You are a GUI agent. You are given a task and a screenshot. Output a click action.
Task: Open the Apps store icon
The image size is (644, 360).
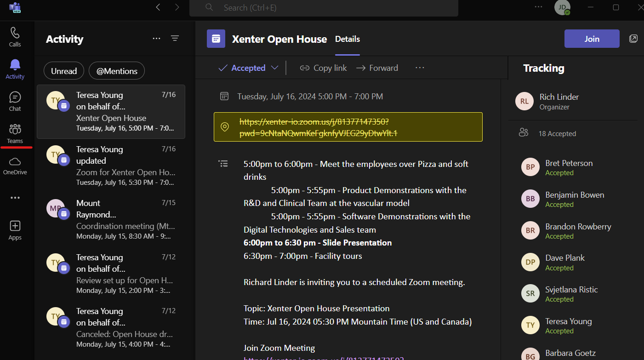15,230
